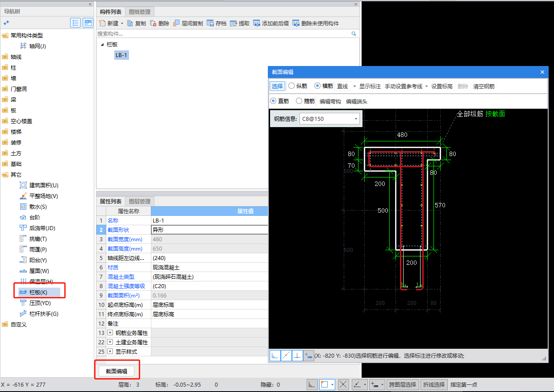Switch to 属性列表 tab
554x392 pixels.
pyautogui.click(x=111, y=202)
